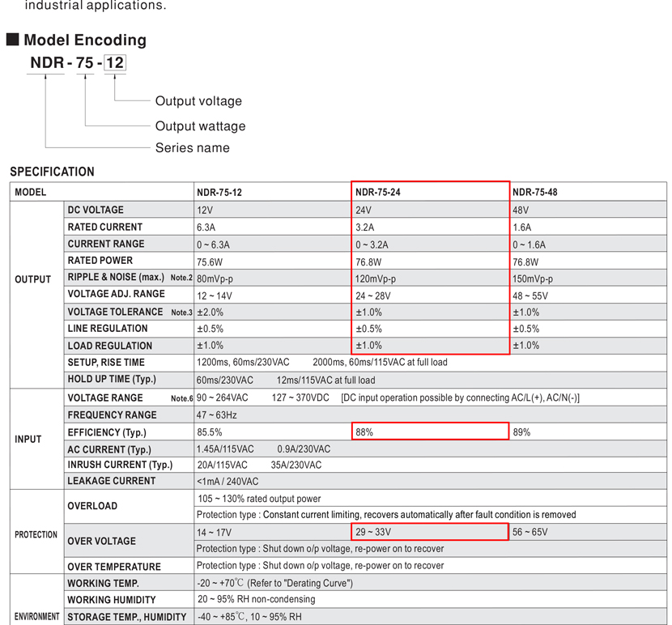
Task: Click the '127 ~ 370VDC' voltage range value
Action: click(300, 398)
